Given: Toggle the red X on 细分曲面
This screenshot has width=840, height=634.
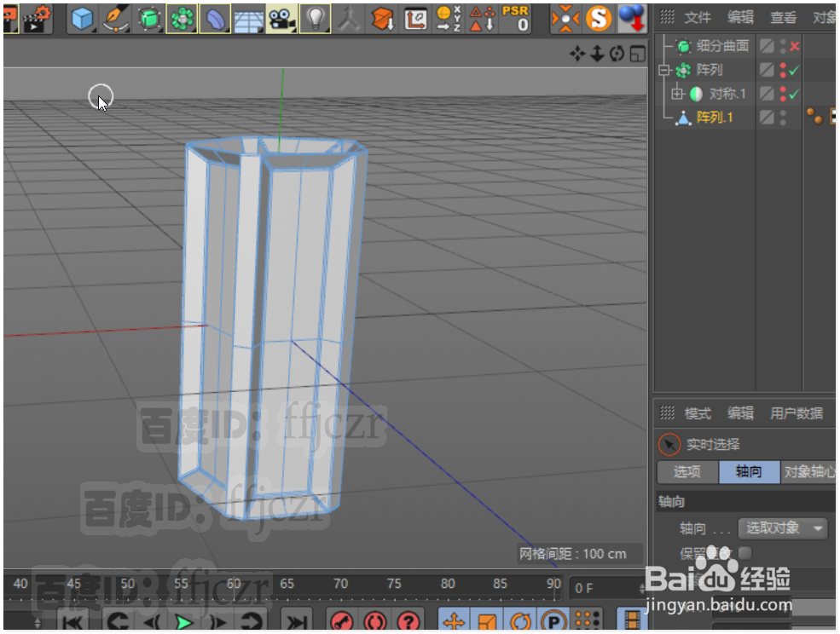Looking at the screenshot, I should tap(795, 47).
